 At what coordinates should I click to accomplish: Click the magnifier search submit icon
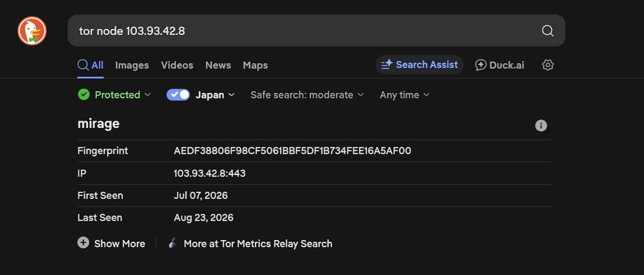pyautogui.click(x=548, y=31)
